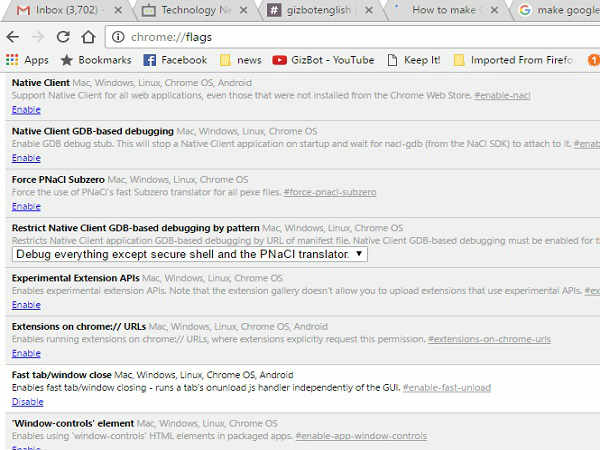This screenshot has height=450, width=600.
Task: Open the Apps grid shortcut
Action: (x=27, y=60)
